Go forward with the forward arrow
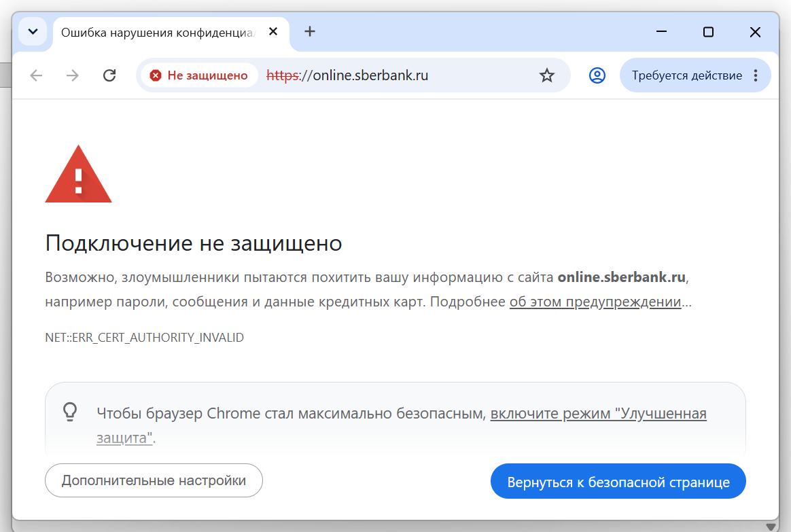Viewport: 791px width, 532px height. (x=73, y=75)
